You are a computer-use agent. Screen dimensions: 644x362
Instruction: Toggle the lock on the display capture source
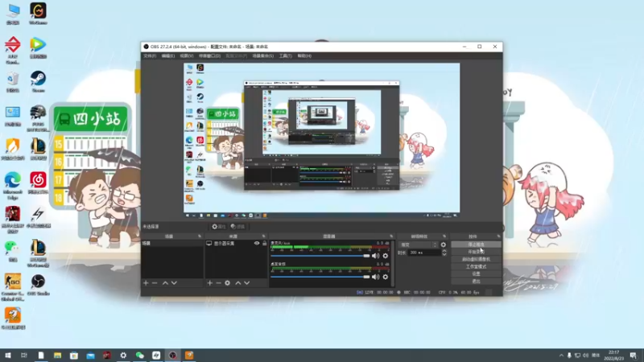(265, 244)
